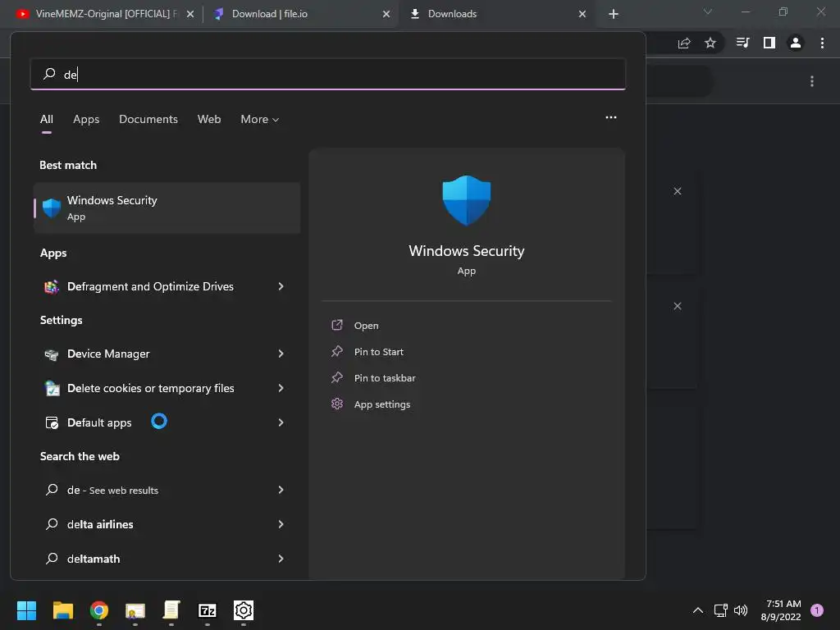Click the search box containing 'de'
This screenshot has height=630, width=840.
tap(328, 75)
